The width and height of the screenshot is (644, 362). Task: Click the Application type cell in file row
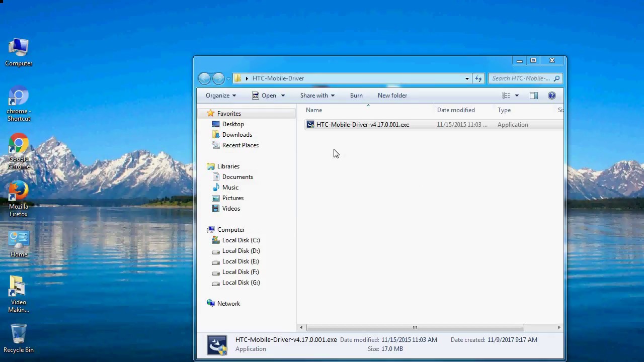[513, 125]
